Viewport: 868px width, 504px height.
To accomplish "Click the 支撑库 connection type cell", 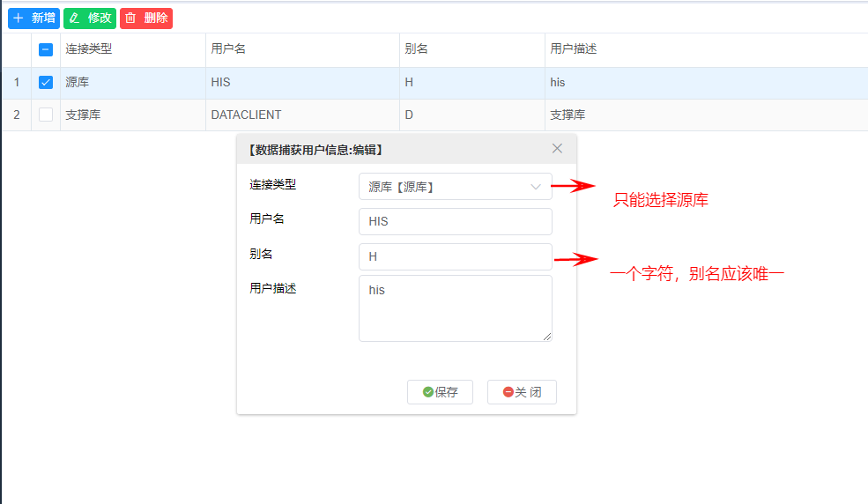I will (x=133, y=115).
